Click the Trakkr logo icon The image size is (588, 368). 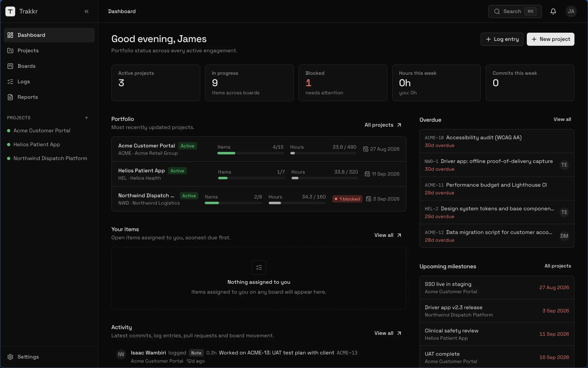[x=10, y=11]
